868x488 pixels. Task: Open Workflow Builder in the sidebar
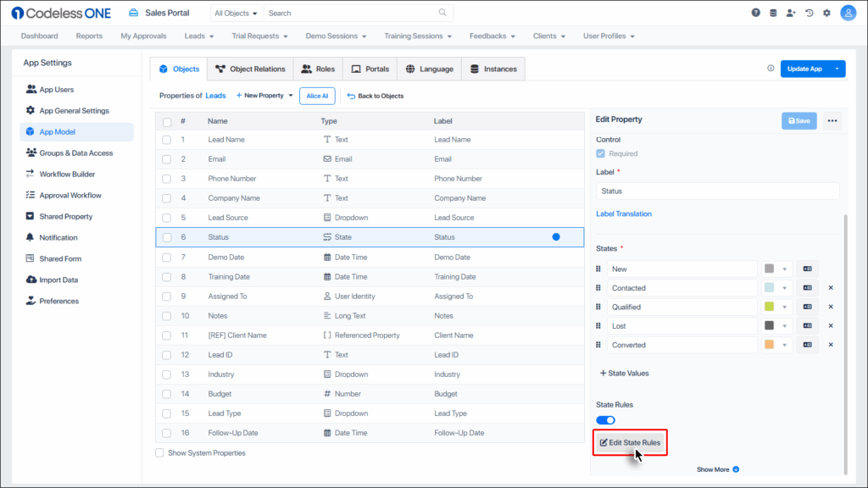[x=70, y=175]
